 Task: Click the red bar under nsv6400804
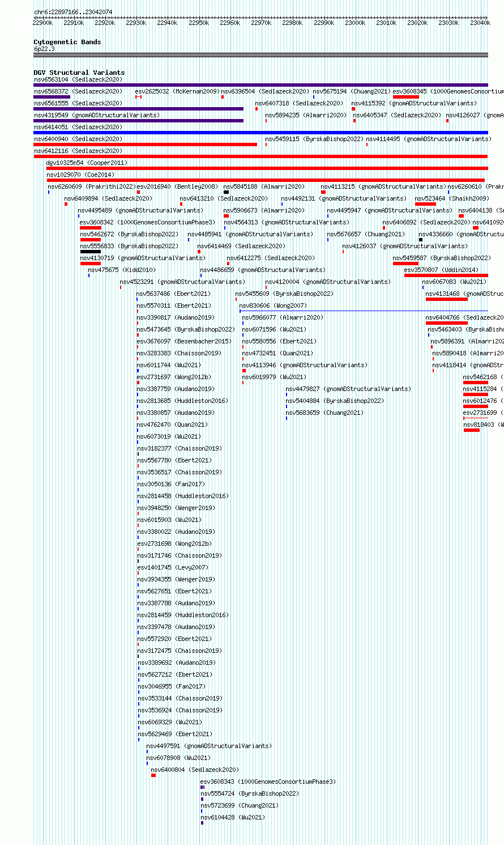(153, 775)
